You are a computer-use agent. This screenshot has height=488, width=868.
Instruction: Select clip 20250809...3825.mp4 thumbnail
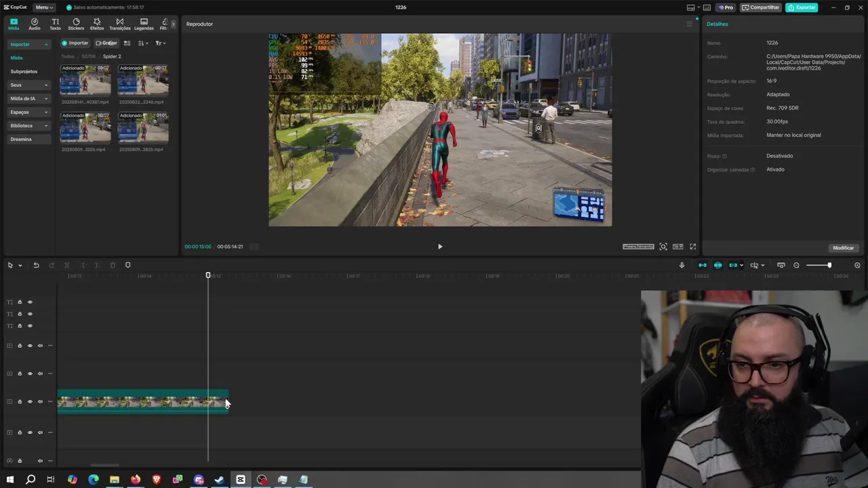tap(143, 127)
